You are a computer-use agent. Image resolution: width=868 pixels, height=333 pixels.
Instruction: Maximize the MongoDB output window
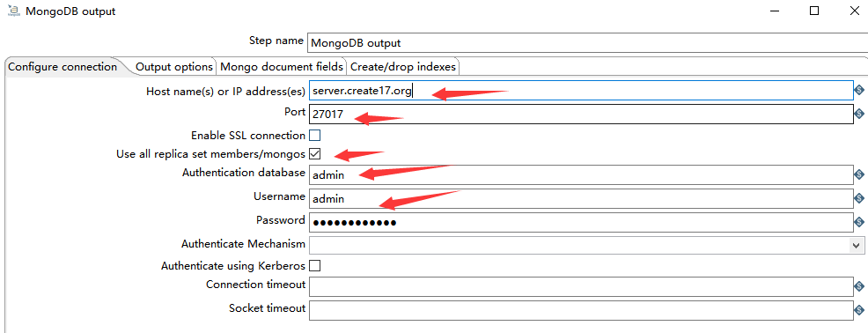814,11
